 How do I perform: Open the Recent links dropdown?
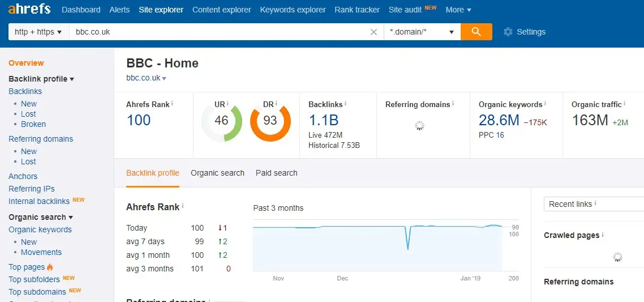click(x=594, y=204)
